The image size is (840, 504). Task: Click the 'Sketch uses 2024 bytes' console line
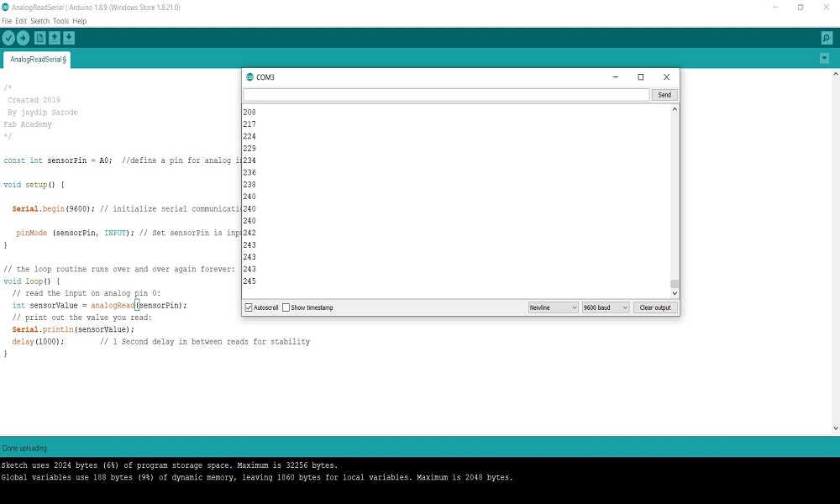click(170, 465)
